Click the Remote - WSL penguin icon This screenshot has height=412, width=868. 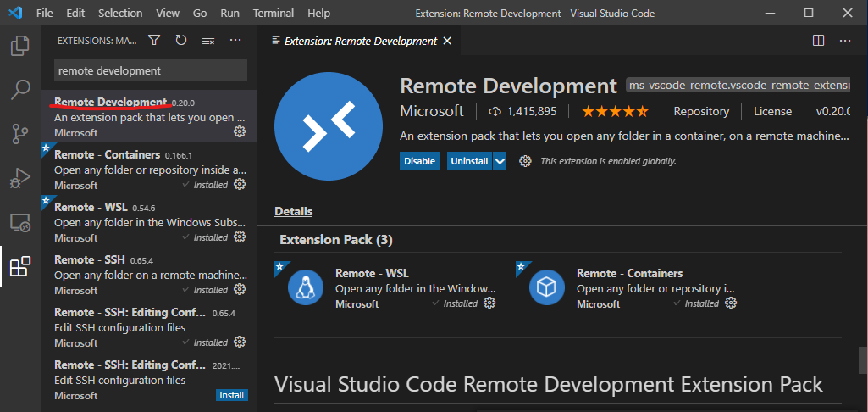pos(306,287)
